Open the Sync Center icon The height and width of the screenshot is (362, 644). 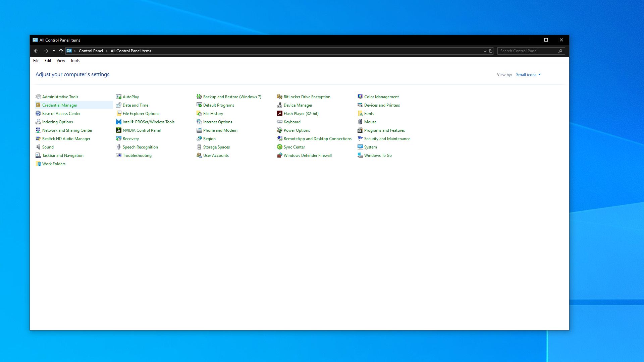280,147
